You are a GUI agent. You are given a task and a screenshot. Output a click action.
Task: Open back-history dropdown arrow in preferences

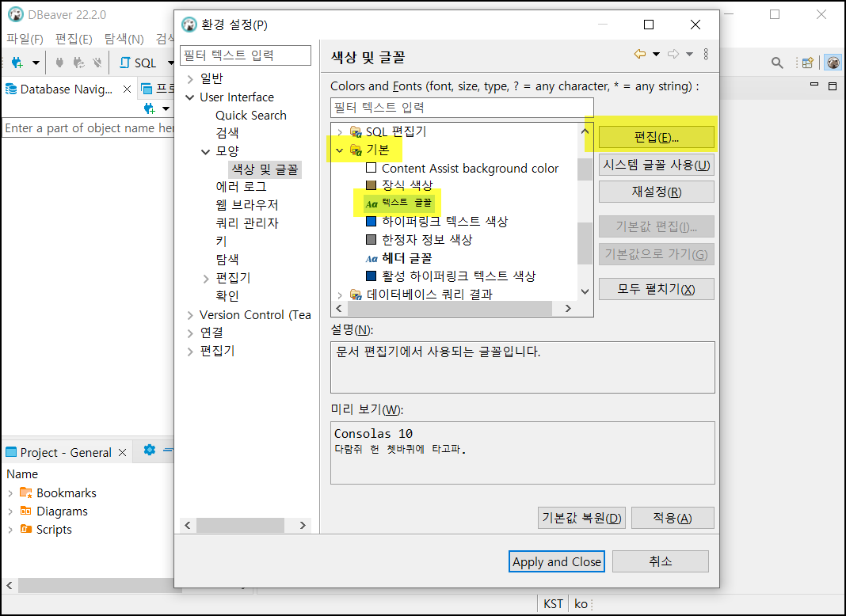point(656,54)
